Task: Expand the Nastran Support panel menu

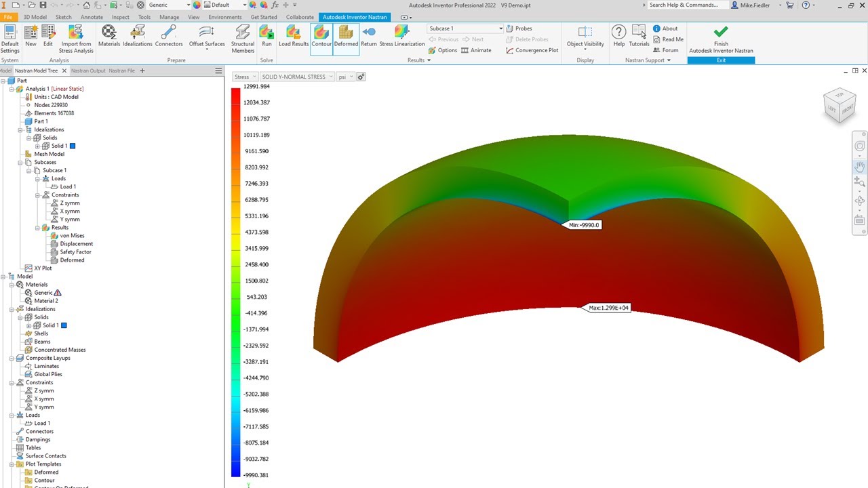Action: coord(648,60)
